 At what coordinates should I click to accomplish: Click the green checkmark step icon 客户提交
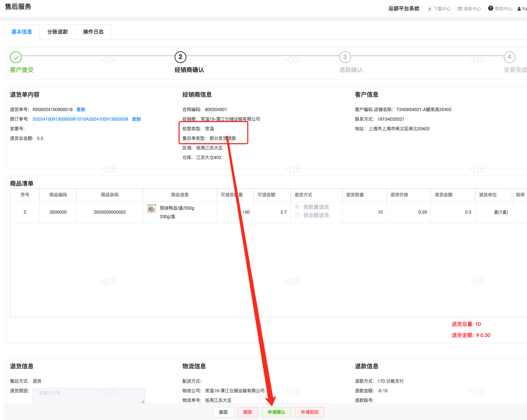pyautogui.click(x=16, y=57)
